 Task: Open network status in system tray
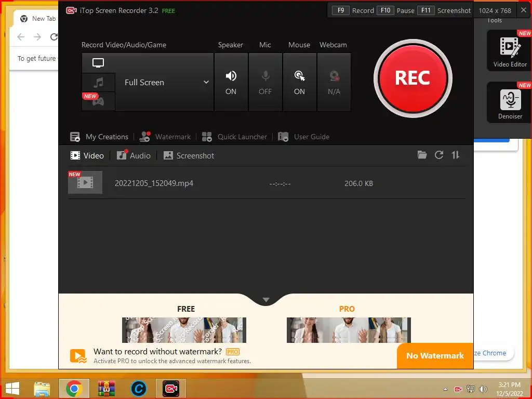coord(471,389)
